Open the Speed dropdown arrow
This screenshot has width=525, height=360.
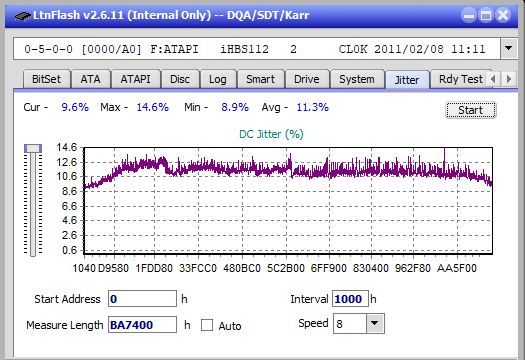pyautogui.click(x=375, y=323)
